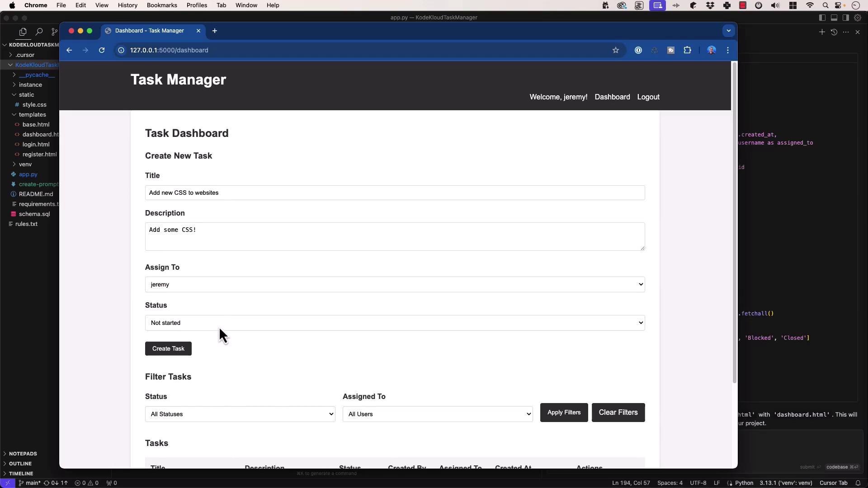Open All Users filter dropdown
868x488 pixels.
pos(437,414)
